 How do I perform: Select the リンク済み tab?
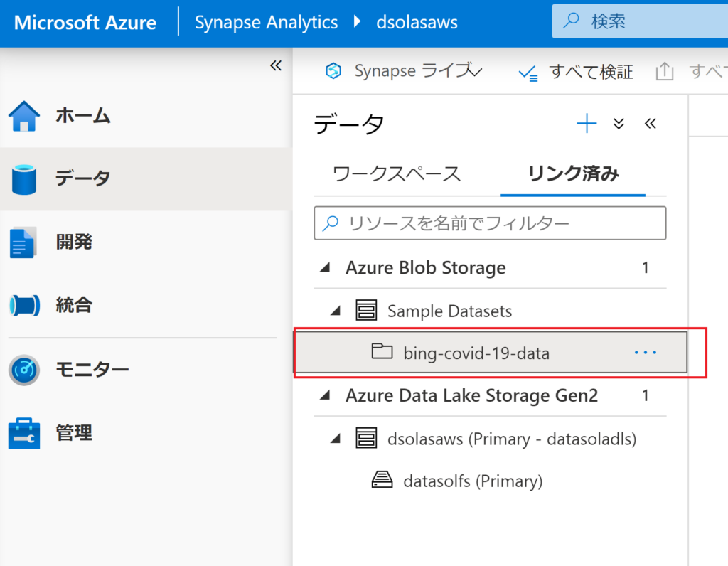click(573, 174)
